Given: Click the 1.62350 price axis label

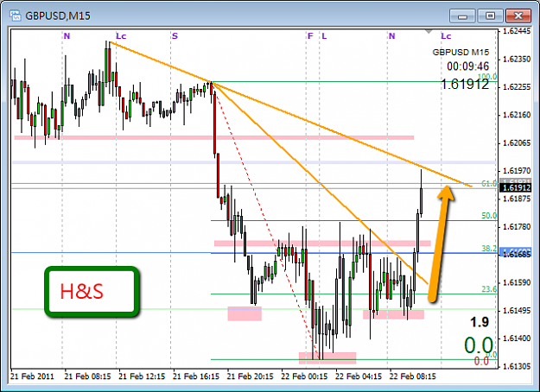Looking at the screenshot, I should (x=517, y=60).
